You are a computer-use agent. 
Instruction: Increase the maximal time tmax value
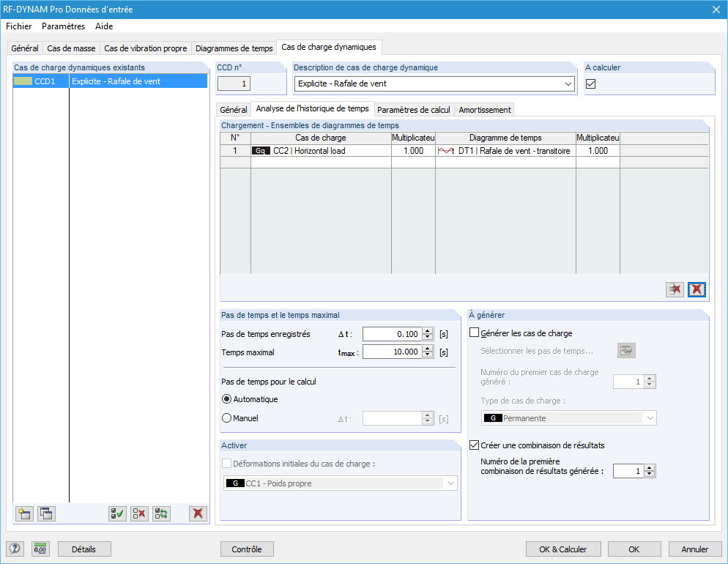[428, 349]
